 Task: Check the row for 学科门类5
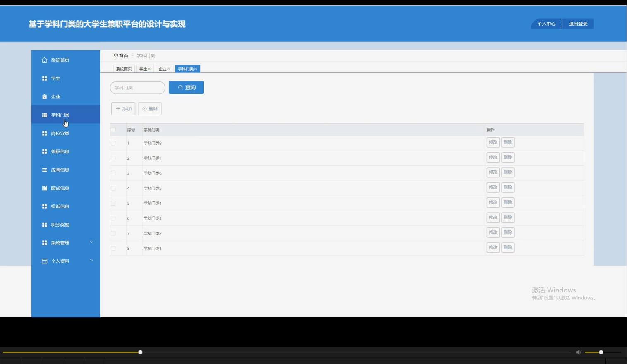point(113,188)
